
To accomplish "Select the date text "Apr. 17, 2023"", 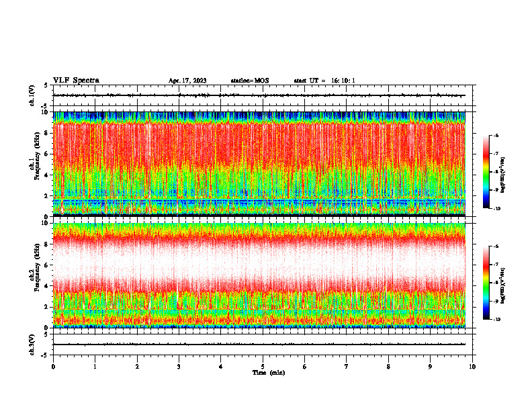I will [x=187, y=81].
